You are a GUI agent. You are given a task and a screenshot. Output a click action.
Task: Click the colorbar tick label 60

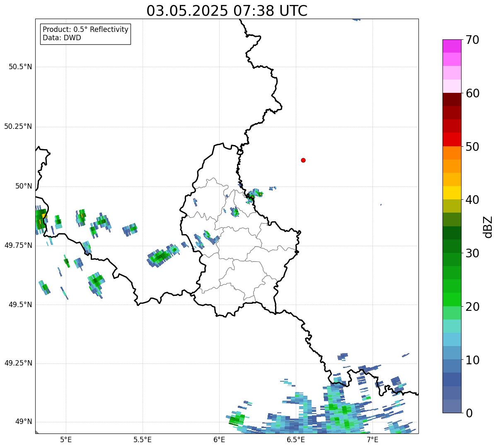tap(472, 93)
